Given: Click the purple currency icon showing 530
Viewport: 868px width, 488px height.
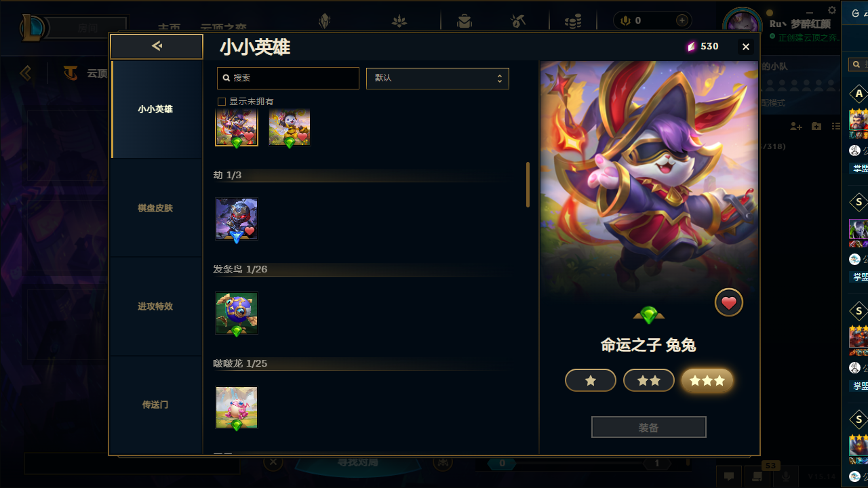Looking at the screenshot, I should [691, 47].
